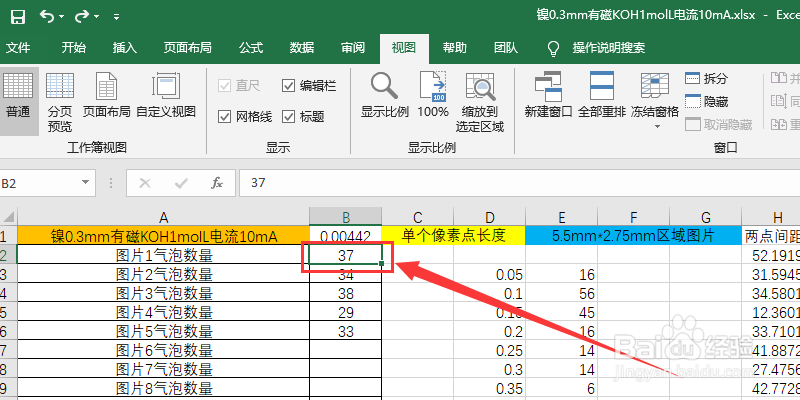800x400 pixels.
Task: Select cell D7 with value 0.25
Action: click(489, 350)
